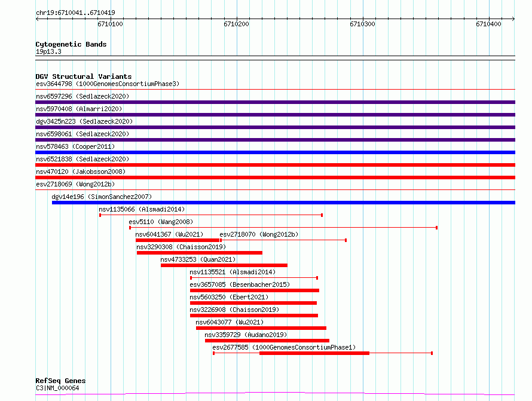Click the dgv3425n223 Sedlazeck2020 label

click(84, 121)
